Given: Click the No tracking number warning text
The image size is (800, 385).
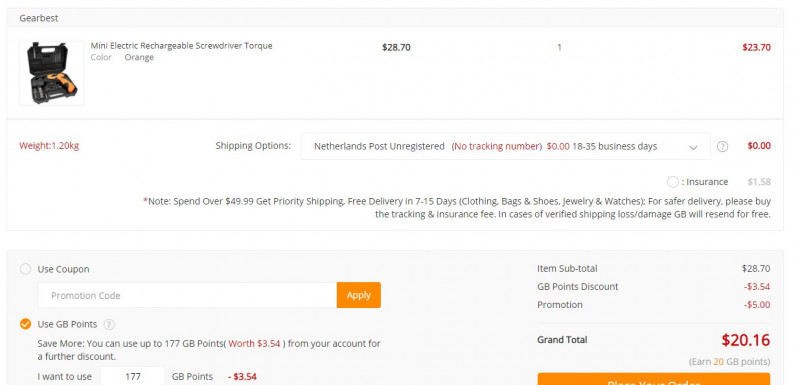Looking at the screenshot, I should coord(496,146).
